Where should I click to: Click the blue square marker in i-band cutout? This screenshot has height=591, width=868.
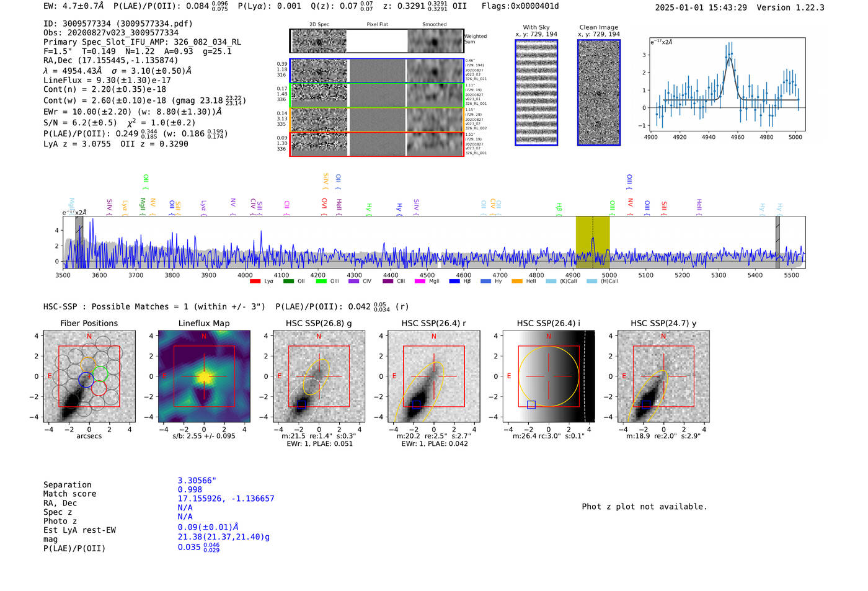pos(531,404)
